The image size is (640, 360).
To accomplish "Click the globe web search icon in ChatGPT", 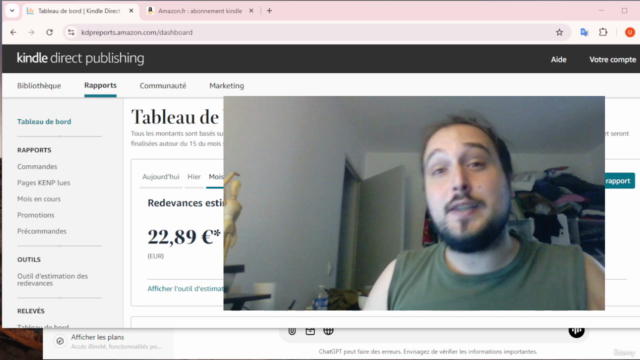I will [x=328, y=331].
